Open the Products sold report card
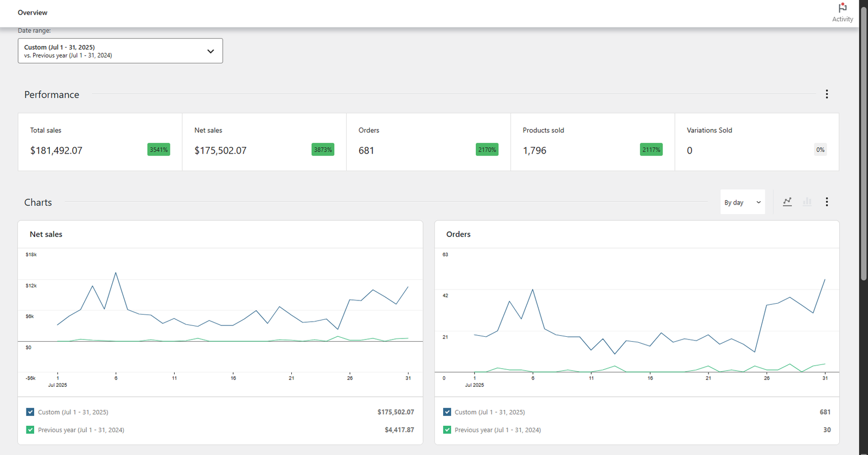 592,142
